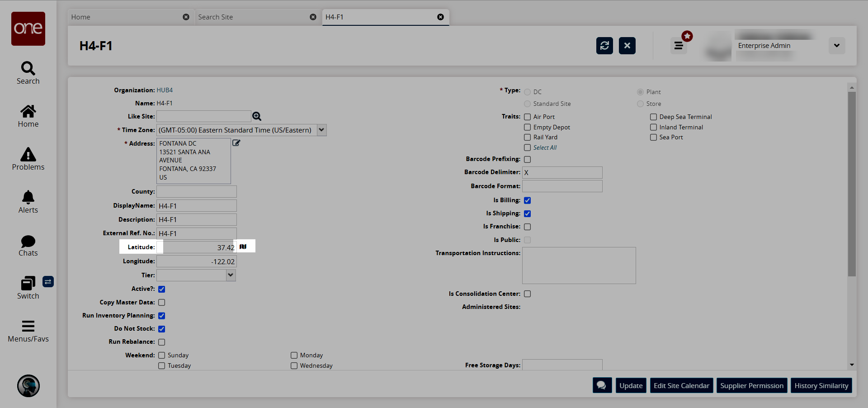The image size is (868, 408).
Task: Select the DC type radio button
Action: (x=527, y=92)
